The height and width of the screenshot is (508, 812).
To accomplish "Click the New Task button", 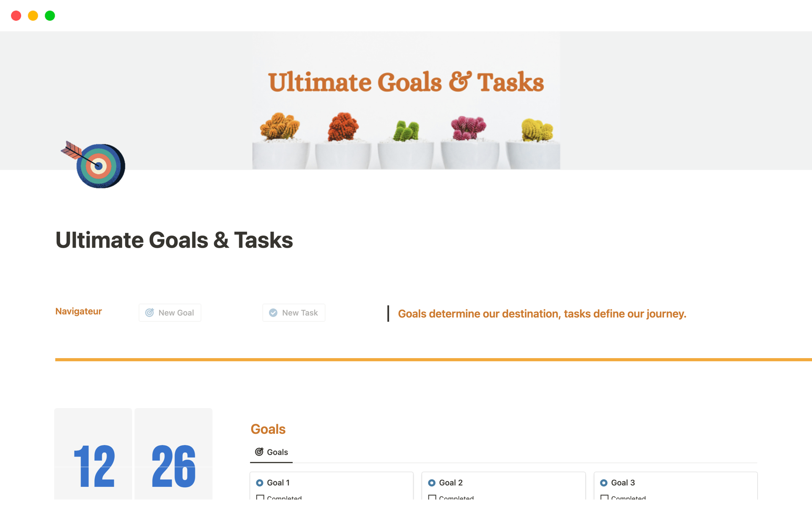I will [294, 312].
